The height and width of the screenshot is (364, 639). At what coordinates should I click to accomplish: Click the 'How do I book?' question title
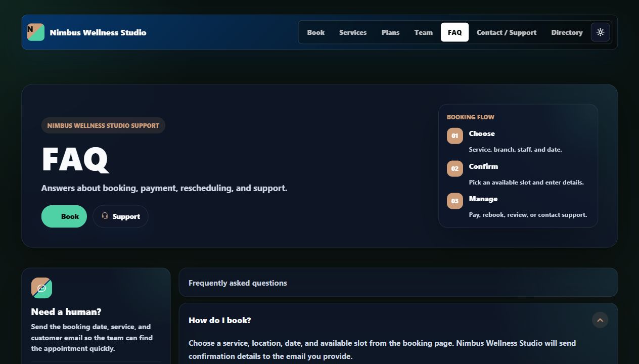click(220, 320)
